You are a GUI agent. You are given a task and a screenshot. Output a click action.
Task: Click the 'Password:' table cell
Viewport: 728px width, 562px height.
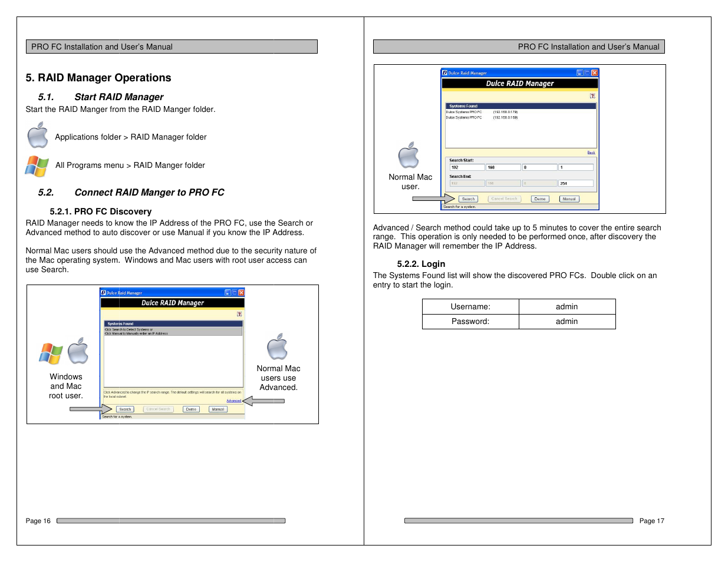pos(470,321)
